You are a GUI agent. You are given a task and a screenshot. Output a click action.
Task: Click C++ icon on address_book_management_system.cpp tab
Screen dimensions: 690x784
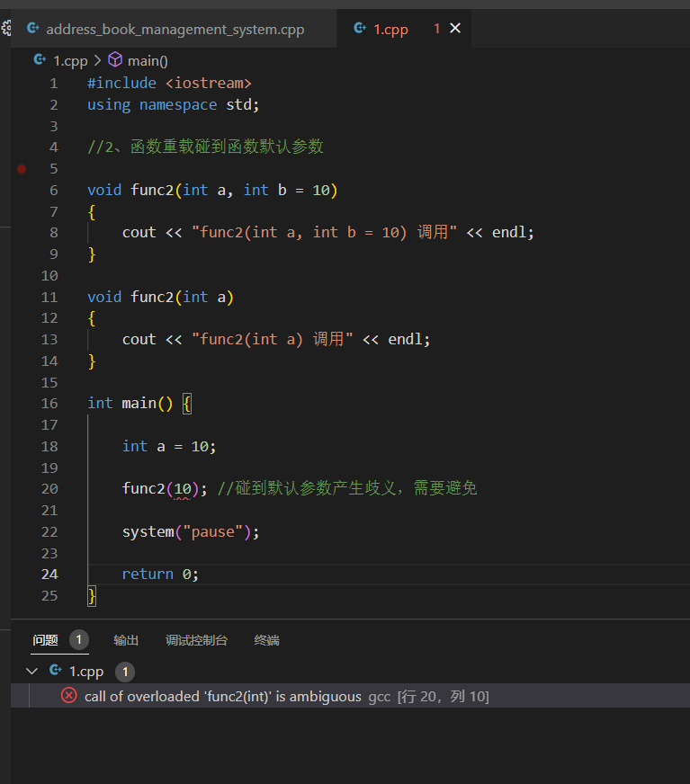[32, 29]
